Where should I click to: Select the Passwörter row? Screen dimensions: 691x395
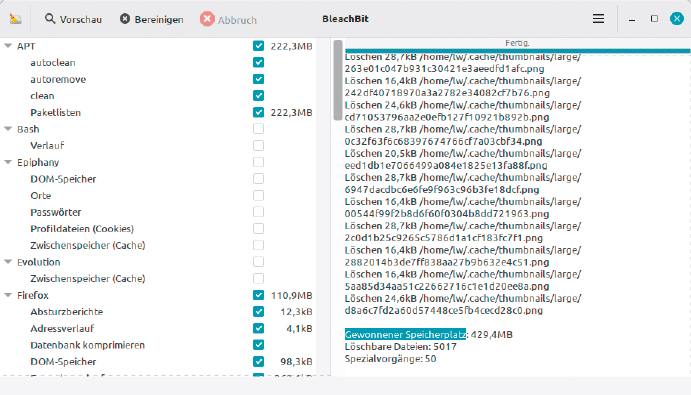point(159,212)
